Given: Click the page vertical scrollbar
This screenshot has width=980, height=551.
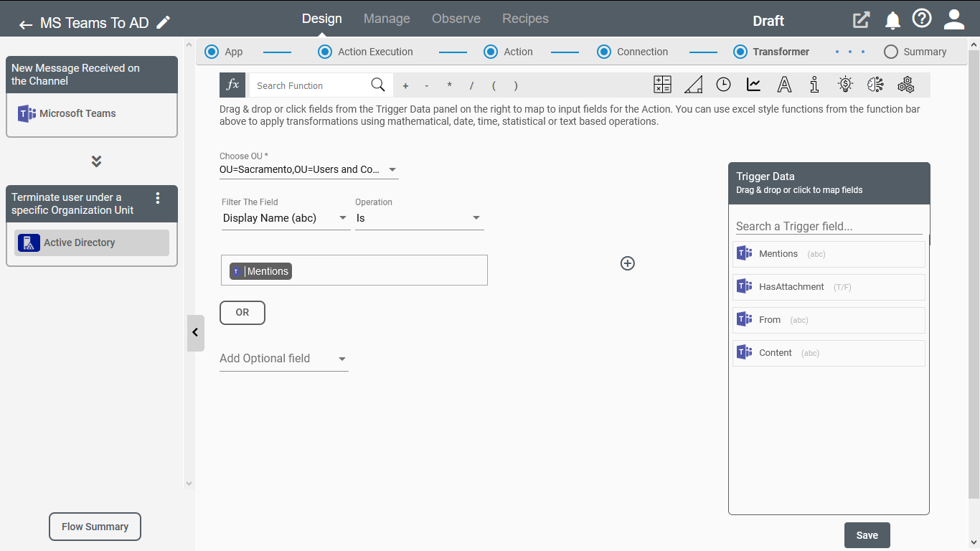Looking at the screenshot, I should (974, 273).
